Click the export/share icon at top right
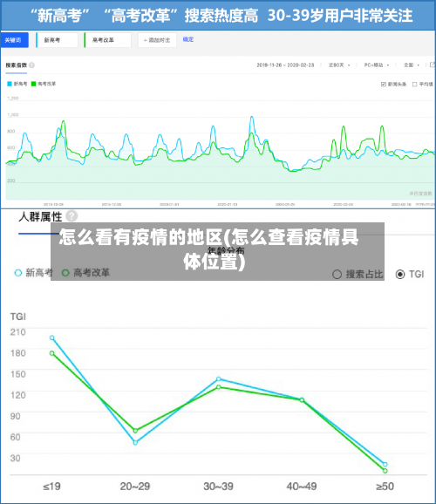This screenshot has width=436, height=504. coord(433,65)
